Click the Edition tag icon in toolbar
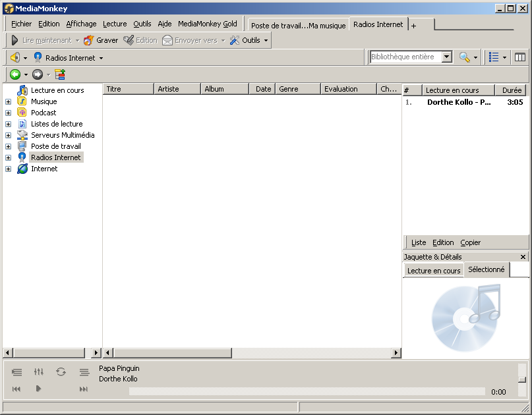Image resolution: width=532 pixels, height=415 pixels. [x=129, y=40]
